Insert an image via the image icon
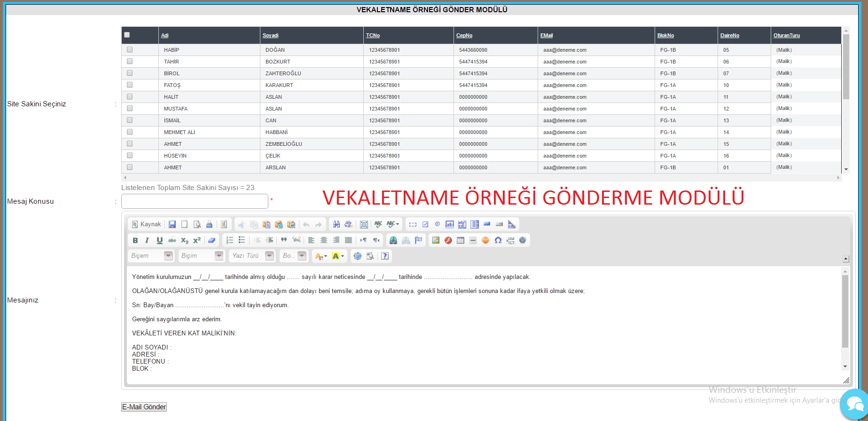Viewport: 868px width, 421px height. 436,240
